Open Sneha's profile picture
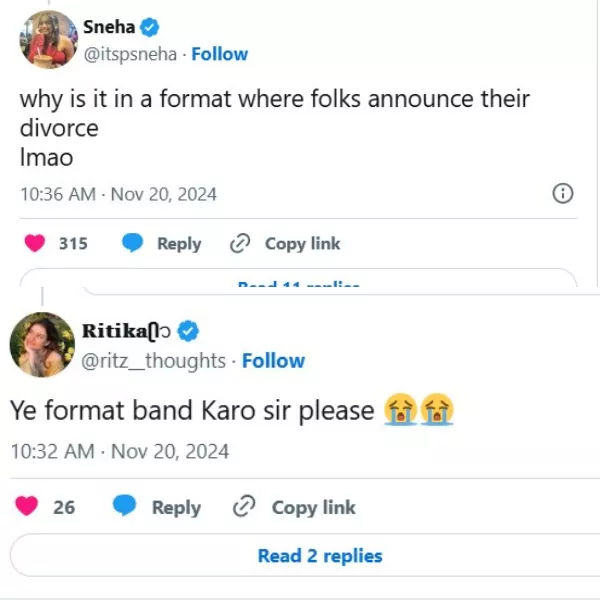Image resolution: width=600 pixels, height=600 pixels. [x=48, y=40]
